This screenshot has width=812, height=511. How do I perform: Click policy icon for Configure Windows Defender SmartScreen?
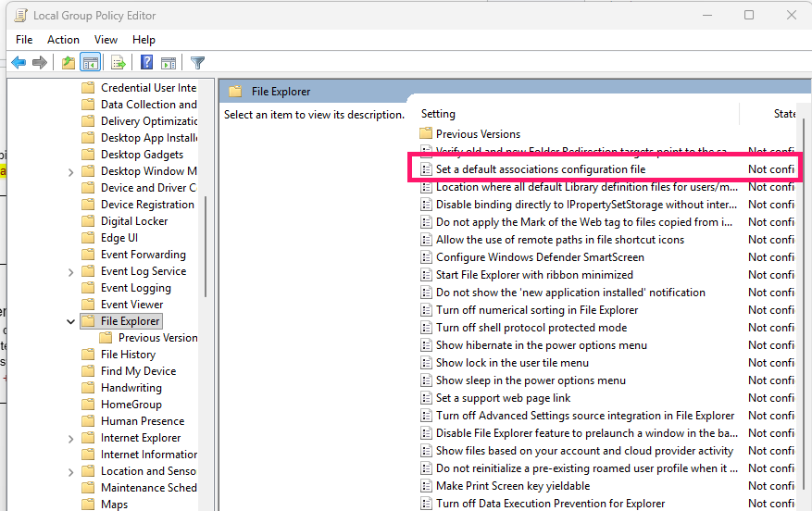pos(426,257)
